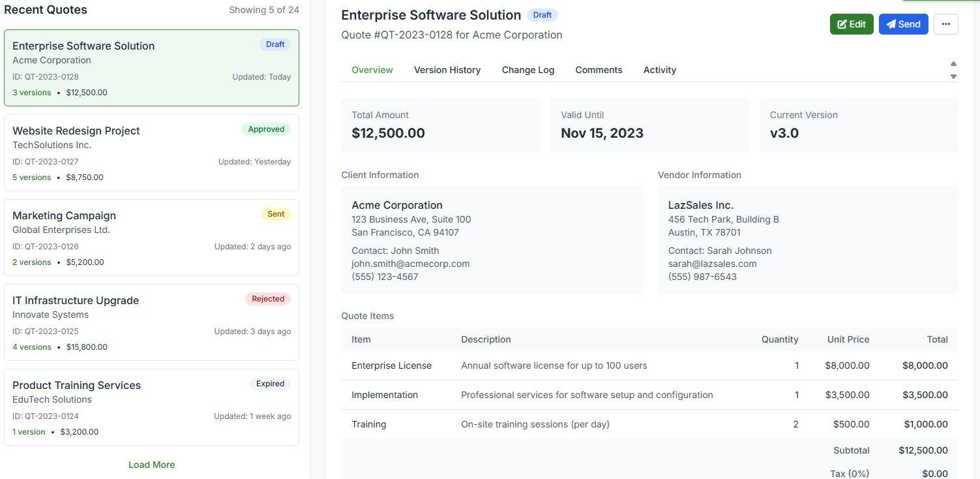Click the scroll up arrow near tabs
This screenshot has width=980, height=479.
953,64
